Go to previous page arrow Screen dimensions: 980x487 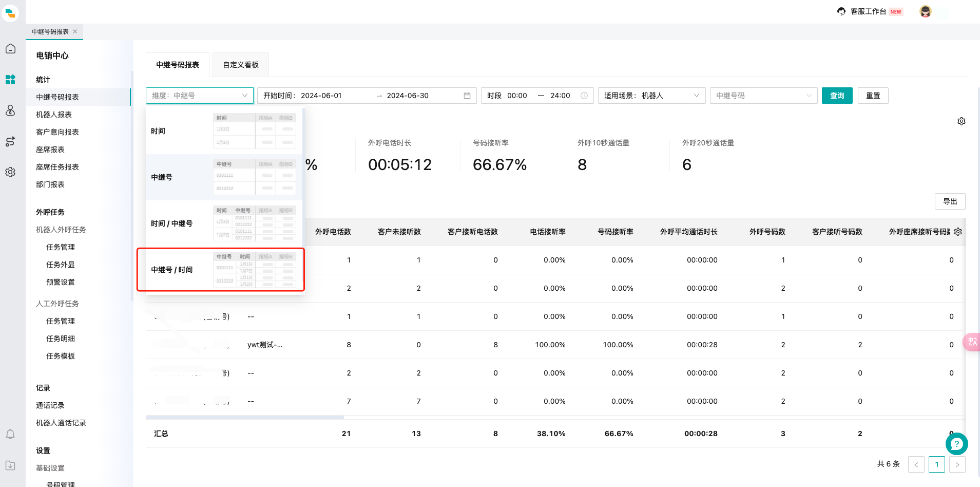point(916,464)
